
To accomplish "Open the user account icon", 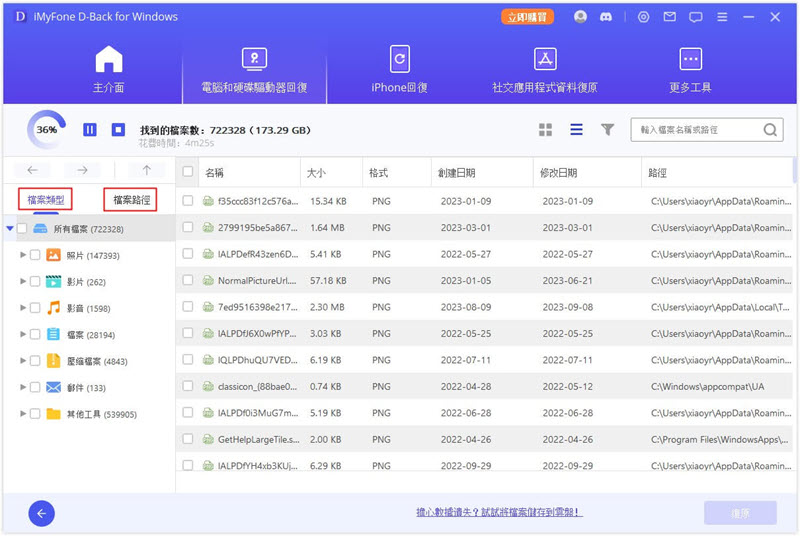I will (x=580, y=17).
